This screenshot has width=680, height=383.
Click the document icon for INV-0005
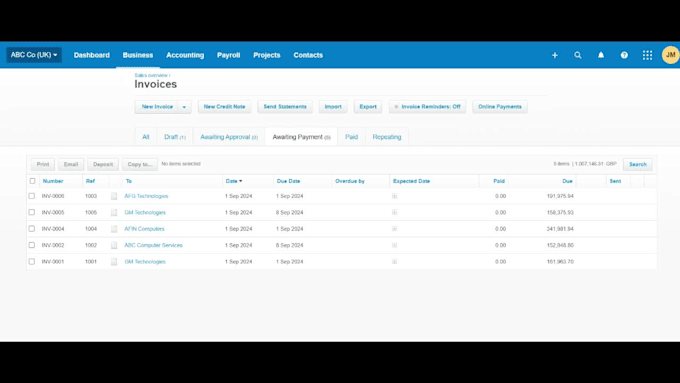point(114,213)
